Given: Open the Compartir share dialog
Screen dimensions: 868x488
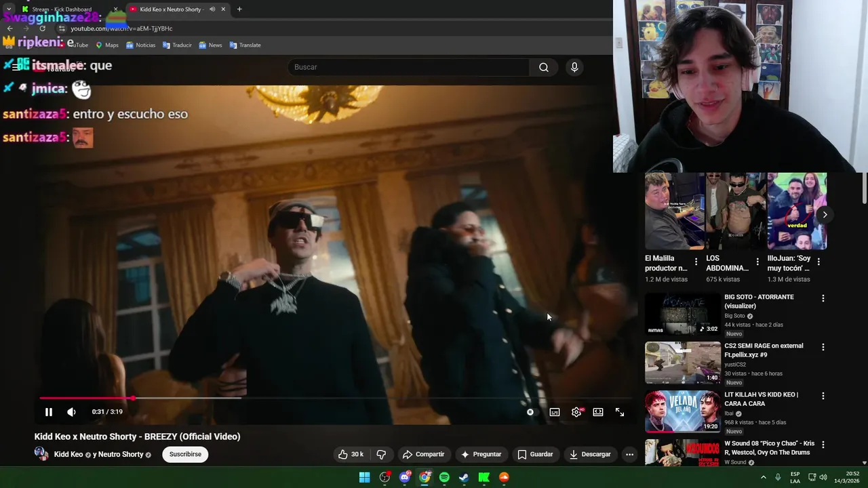Looking at the screenshot, I should [x=424, y=454].
